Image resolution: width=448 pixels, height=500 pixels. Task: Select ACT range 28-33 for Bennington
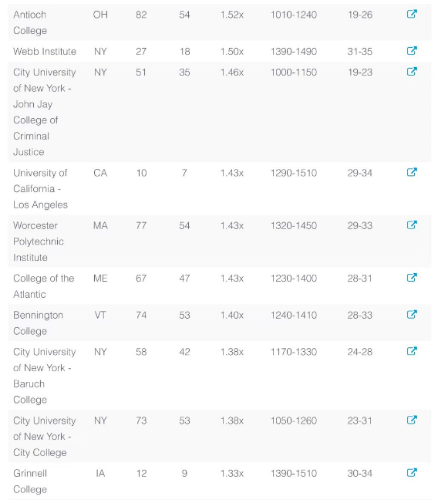pos(360,315)
